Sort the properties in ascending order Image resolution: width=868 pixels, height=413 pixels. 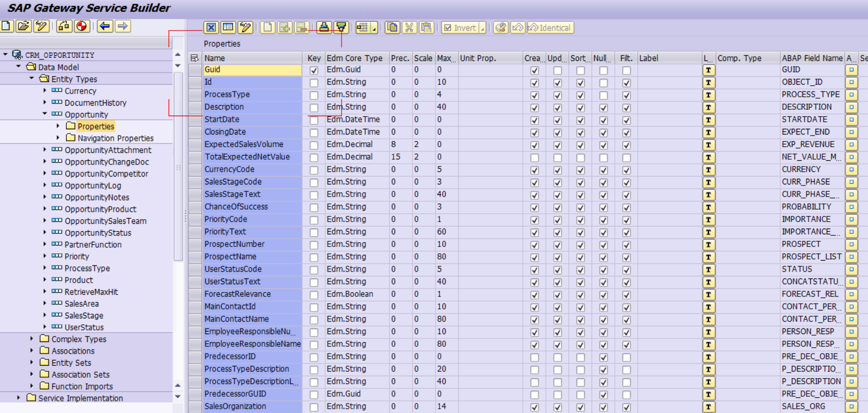tap(324, 27)
